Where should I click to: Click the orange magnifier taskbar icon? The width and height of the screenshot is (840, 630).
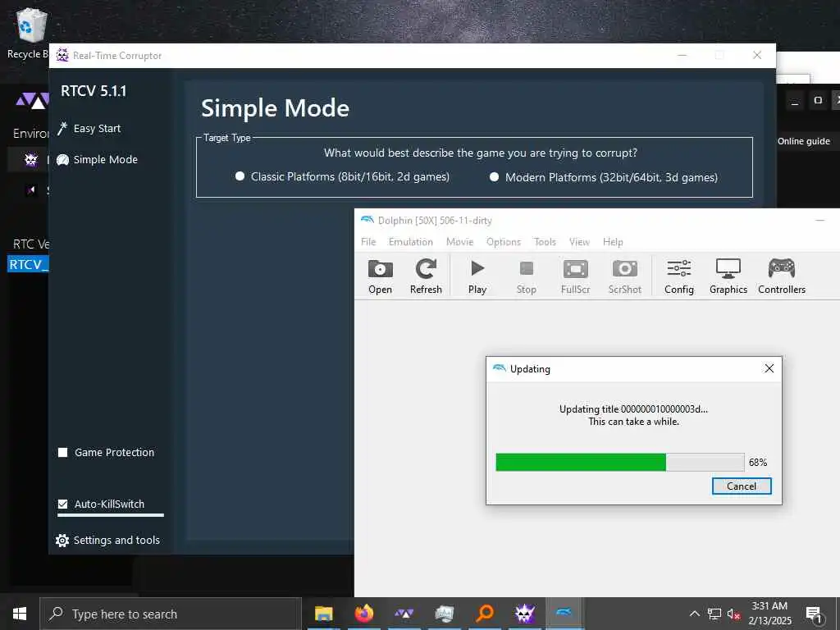coord(484,614)
